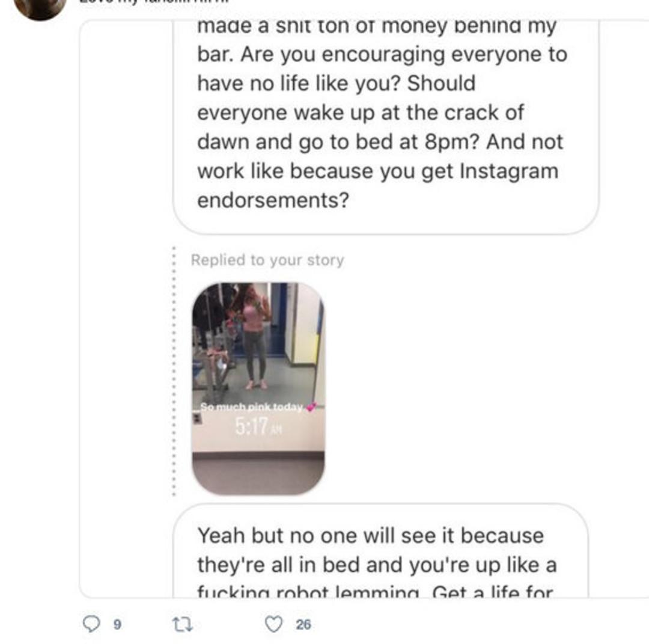Open the embedded screenshot image card's blank left area
649x644 pixels.
126,301
